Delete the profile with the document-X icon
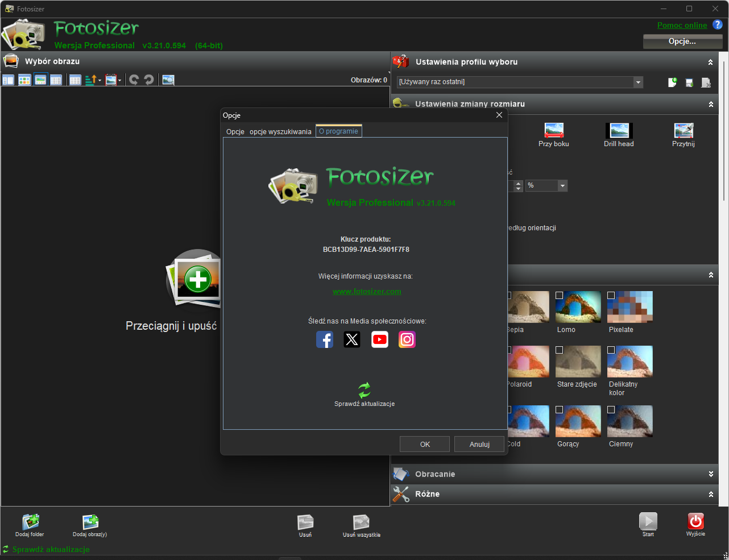This screenshot has height=560, width=729. 706,82
